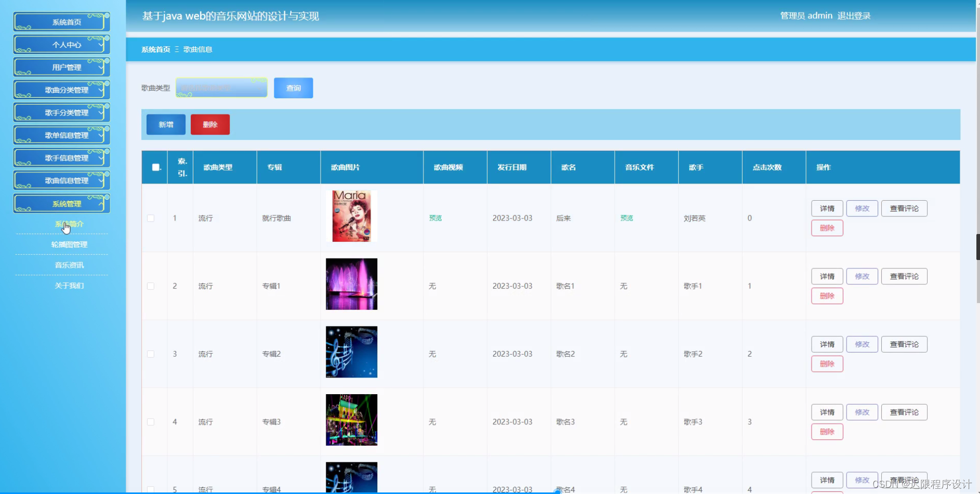This screenshot has height=494, width=980.
Task: Click 修改 for song 歌名3
Action: tap(862, 412)
